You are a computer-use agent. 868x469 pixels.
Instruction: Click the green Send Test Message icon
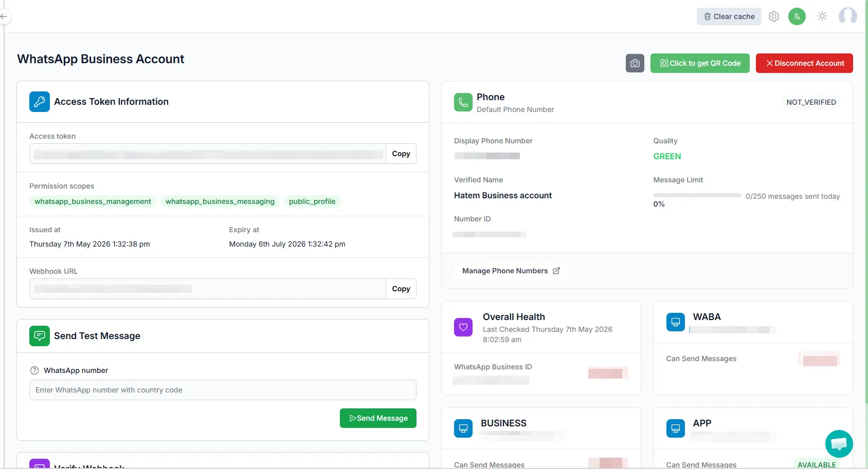(x=40, y=336)
